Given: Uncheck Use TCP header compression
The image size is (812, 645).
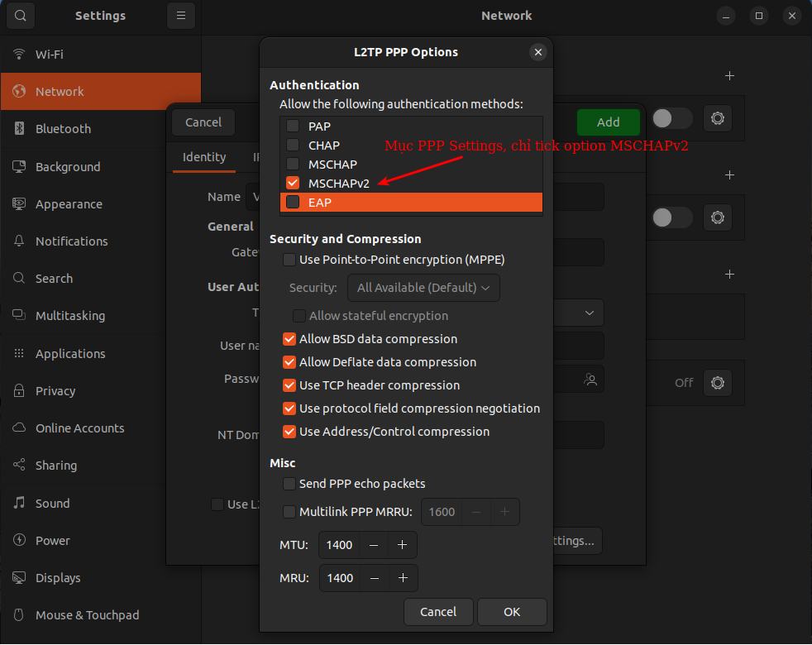Looking at the screenshot, I should [x=289, y=385].
